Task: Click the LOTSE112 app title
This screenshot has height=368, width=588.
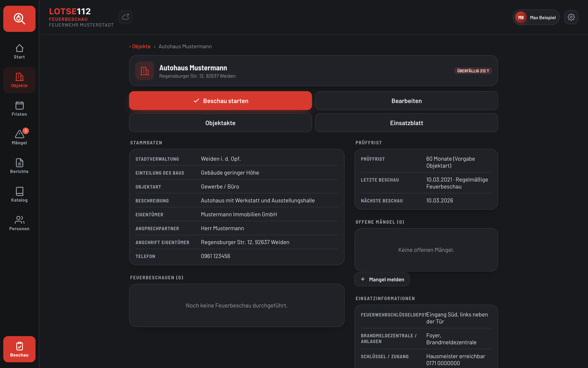Action: pyautogui.click(x=70, y=11)
